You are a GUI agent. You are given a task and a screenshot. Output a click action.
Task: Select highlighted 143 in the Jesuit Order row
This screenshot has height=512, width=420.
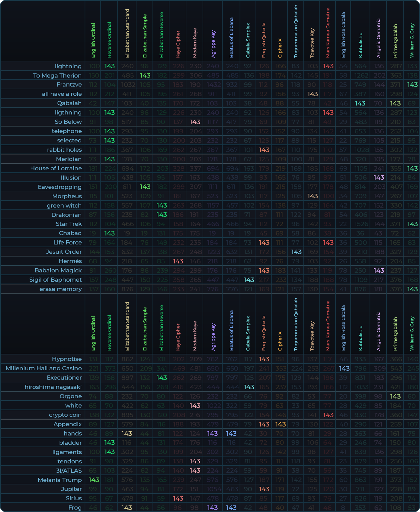click(296, 252)
